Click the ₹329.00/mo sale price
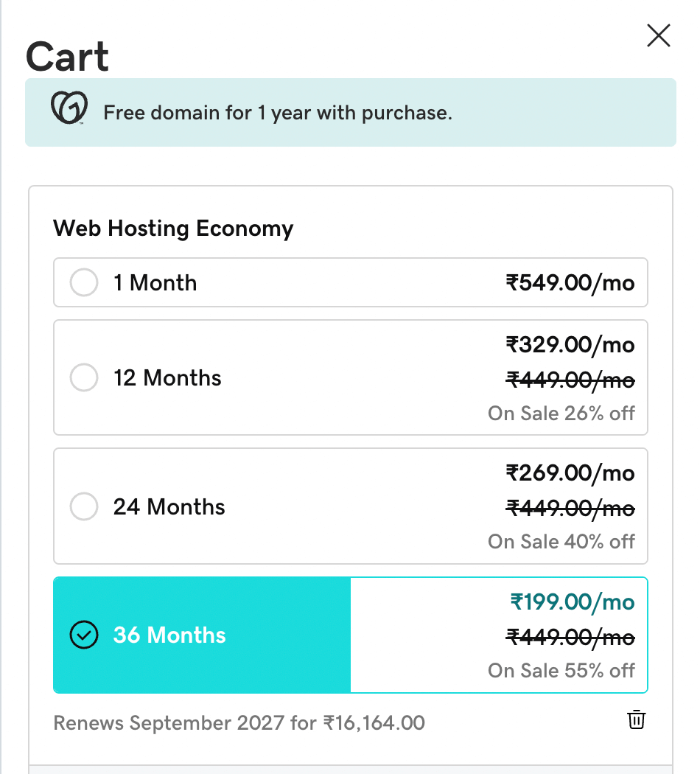Image resolution: width=700 pixels, height=774 pixels. (x=570, y=344)
